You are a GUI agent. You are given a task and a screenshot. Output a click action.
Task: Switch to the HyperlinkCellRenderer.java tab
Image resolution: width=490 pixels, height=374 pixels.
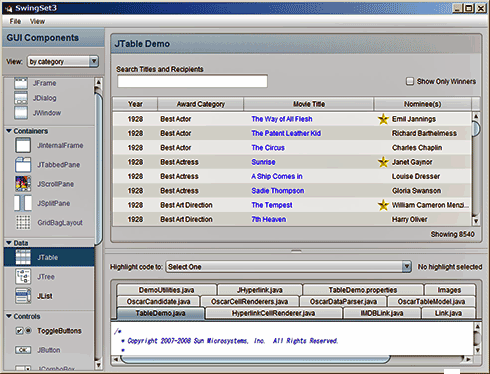click(273, 313)
